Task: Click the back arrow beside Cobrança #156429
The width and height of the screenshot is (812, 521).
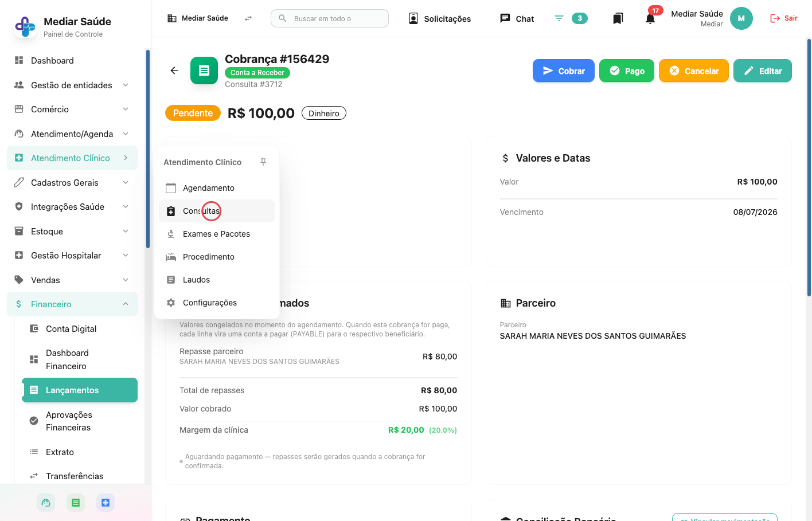Action: pyautogui.click(x=174, y=70)
